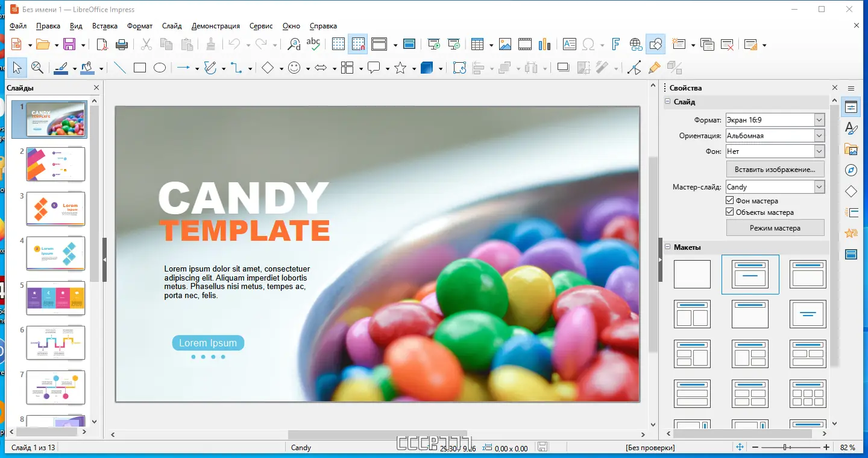
Task: Select the Ellipse drawing tool
Action: [x=160, y=68]
